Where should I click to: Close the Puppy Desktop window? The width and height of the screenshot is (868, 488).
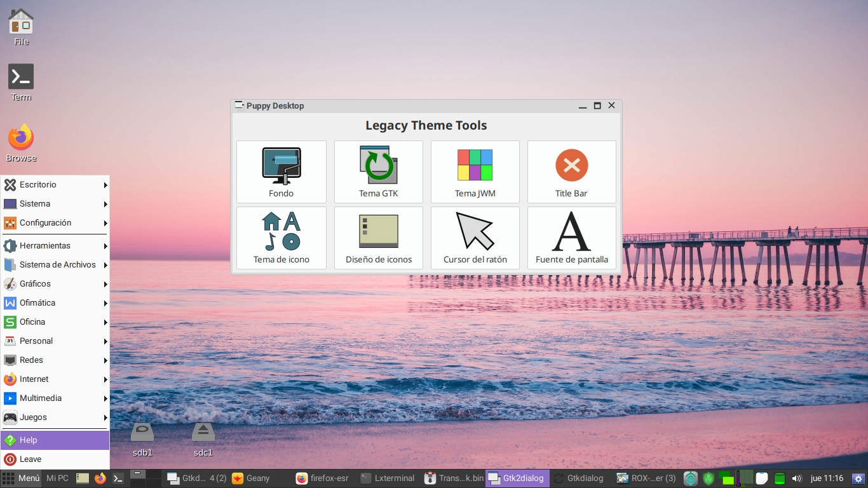coord(612,105)
